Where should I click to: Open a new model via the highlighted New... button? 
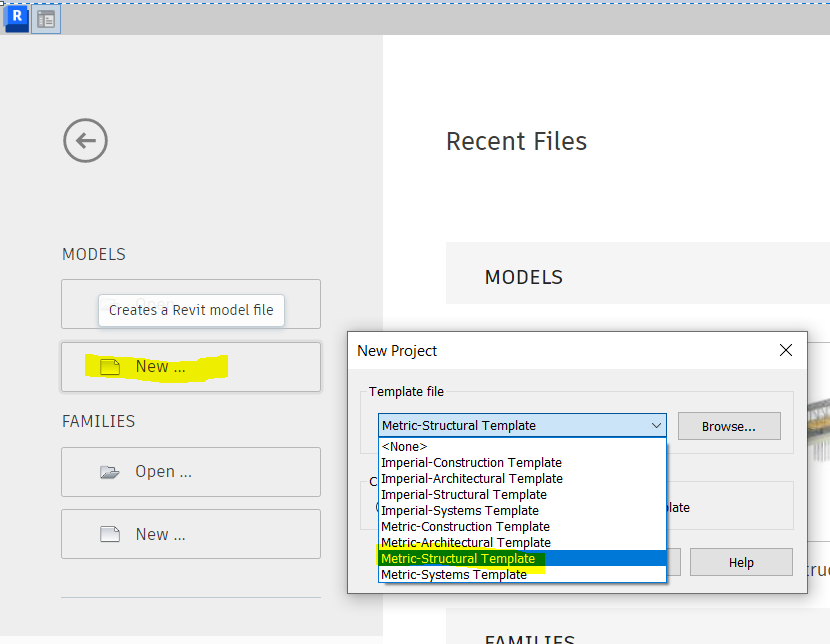[158, 366]
